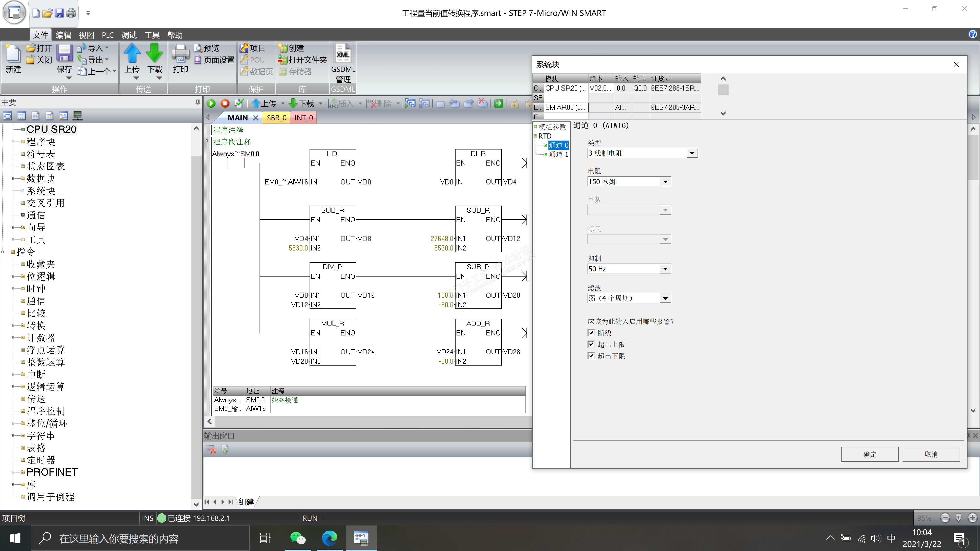
Task: Toggle the 超出上限 alarm checkbox
Action: (591, 345)
